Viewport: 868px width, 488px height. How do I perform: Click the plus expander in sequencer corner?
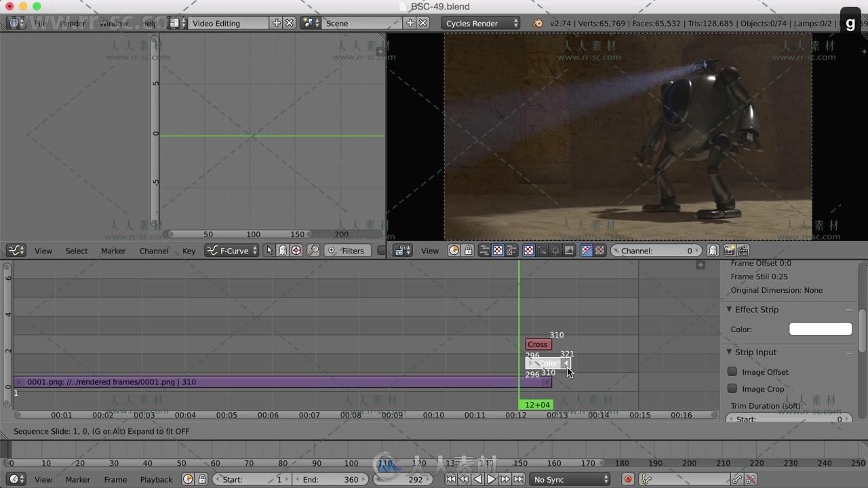[x=701, y=265]
